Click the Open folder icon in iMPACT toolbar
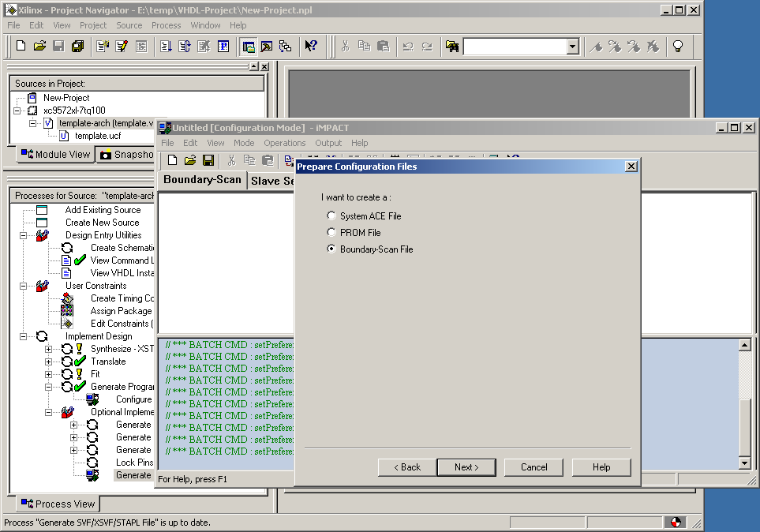Image resolution: width=760 pixels, height=532 pixels. point(190,160)
